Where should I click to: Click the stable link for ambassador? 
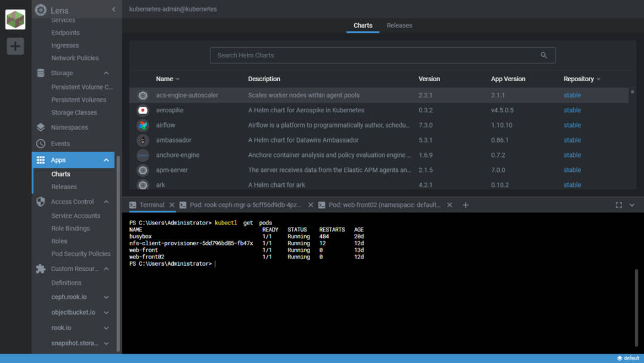click(x=572, y=140)
